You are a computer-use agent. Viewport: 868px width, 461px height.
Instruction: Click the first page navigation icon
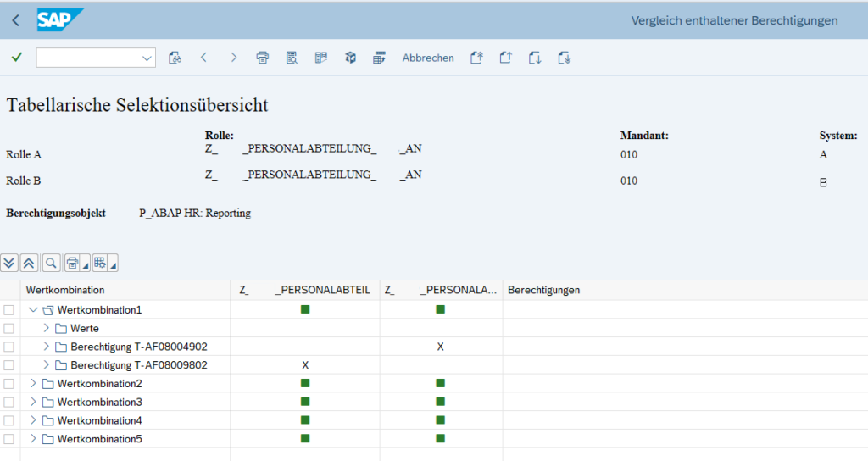coord(476,58)
